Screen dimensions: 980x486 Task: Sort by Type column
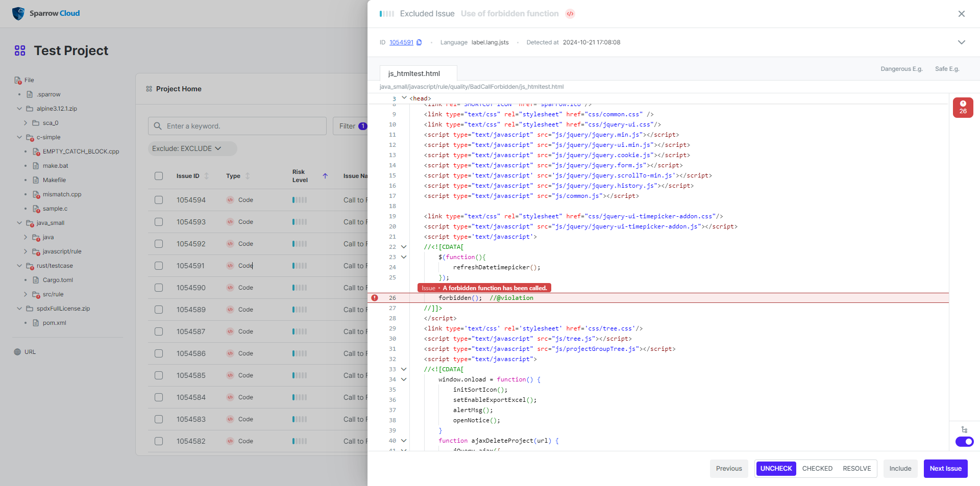coord(248,176)
